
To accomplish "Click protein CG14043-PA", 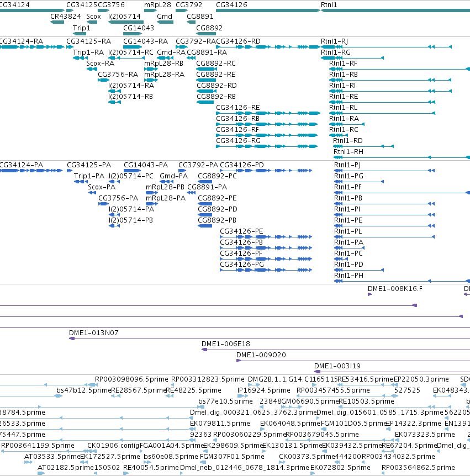I will (x=146, y=165).
